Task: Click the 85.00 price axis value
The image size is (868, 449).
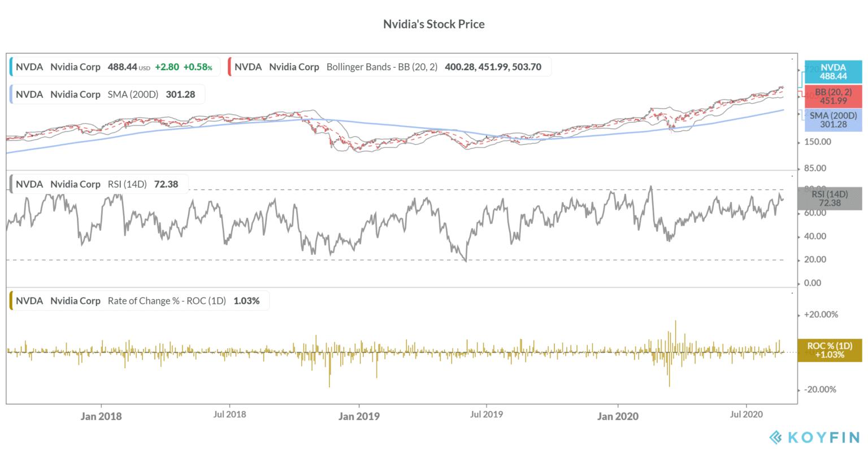Action: pyautogui.click(x=815, y=168)
